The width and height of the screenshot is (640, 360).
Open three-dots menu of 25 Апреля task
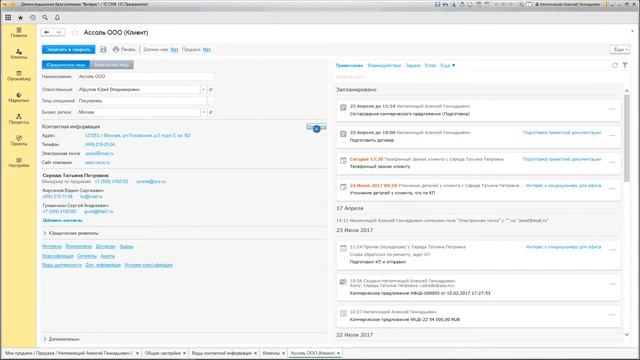click(612, 109)
